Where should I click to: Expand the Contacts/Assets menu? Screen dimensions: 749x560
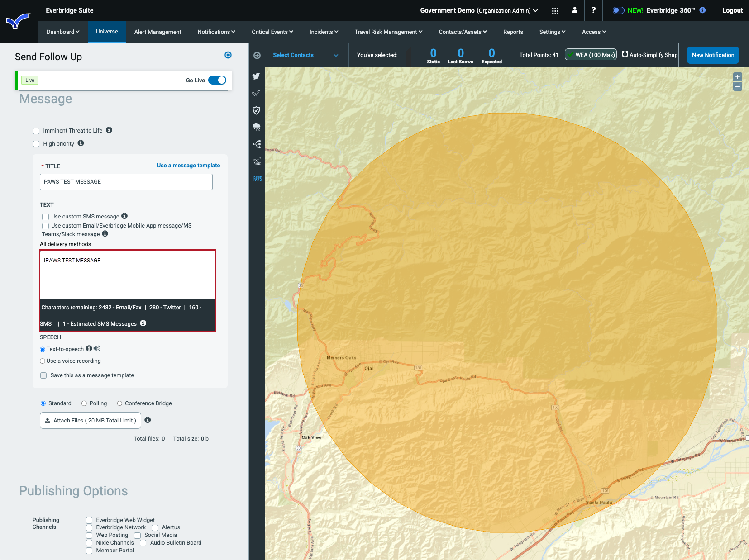463,32
